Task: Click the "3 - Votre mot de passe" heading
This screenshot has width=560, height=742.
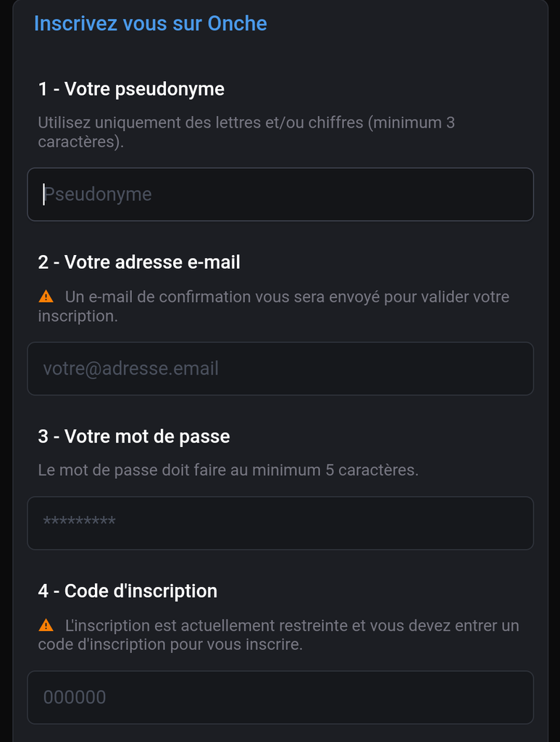Action: (x=134, y=436)
